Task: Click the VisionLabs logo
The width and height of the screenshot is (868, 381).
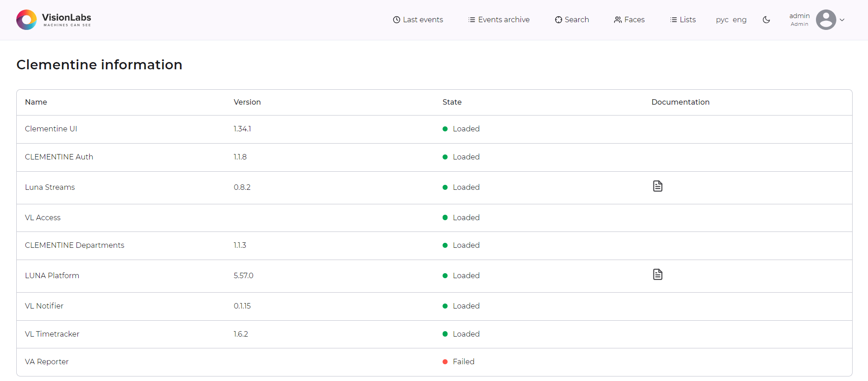Action: [53, 19]
